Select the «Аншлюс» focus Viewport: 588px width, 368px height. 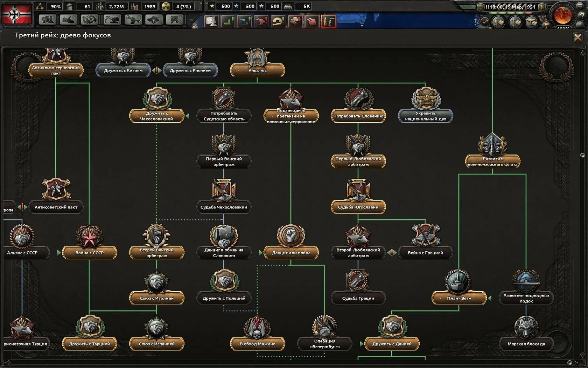point(258,70)
